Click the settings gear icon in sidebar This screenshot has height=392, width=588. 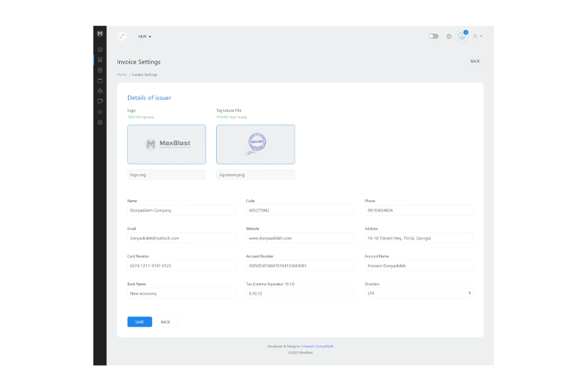pyautogui.click(x=100, y=121)
